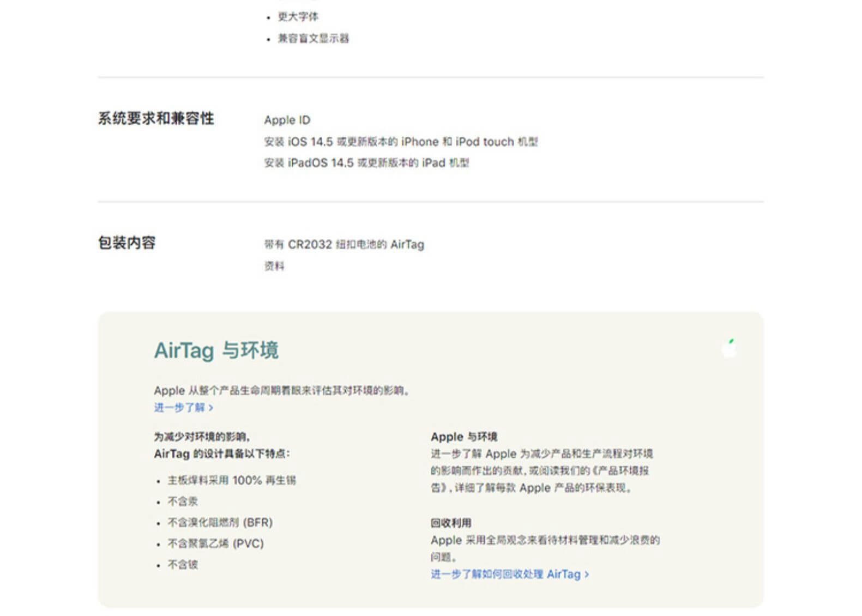Click the 回收利用 subheading
This screenshot has width=862, height=616.
(451, 523)
